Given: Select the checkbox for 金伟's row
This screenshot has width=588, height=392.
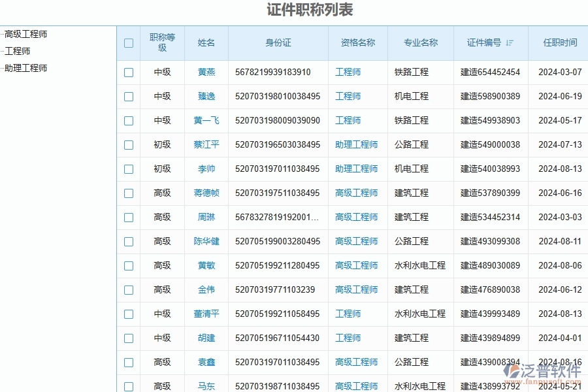Looking at the screenshot, I should 128,289.
